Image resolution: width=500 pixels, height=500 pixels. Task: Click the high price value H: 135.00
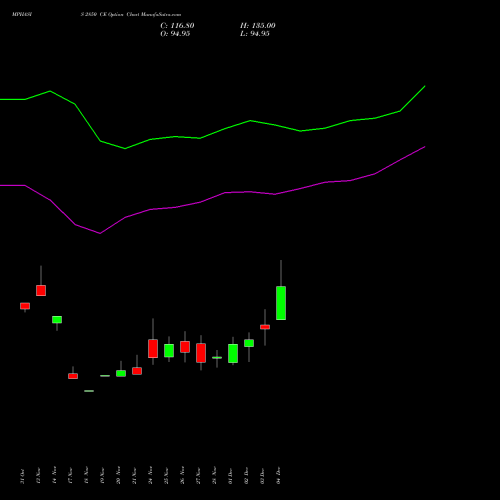(258, 26)
